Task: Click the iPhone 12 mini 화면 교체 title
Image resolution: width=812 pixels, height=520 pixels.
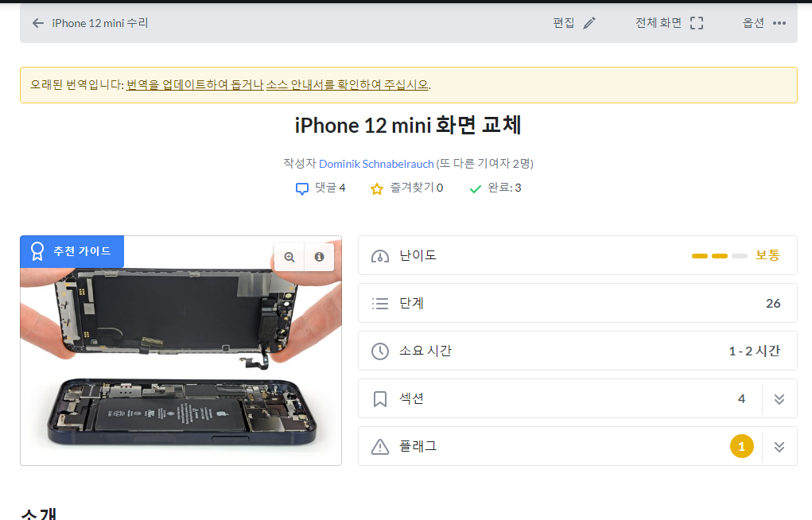Action: pyautogui.click(x=408, y=126)
